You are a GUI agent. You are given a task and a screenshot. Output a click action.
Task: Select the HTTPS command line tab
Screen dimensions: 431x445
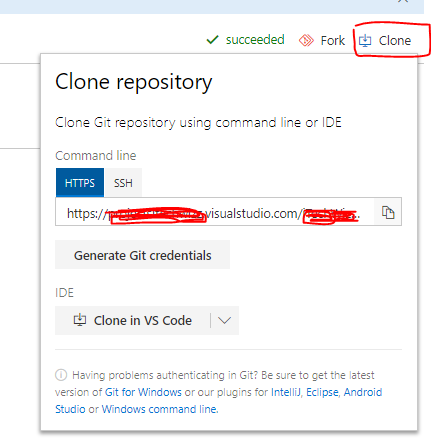[x=80, y=183]
